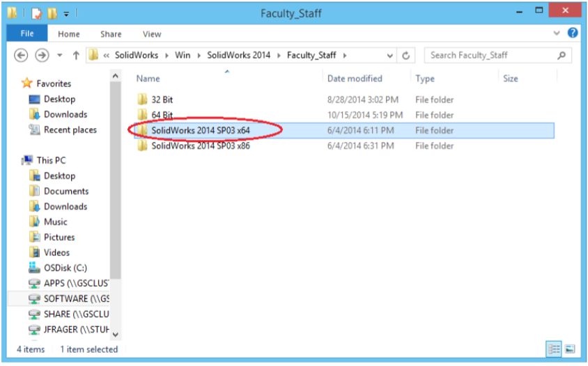Switch to the View ribbon tab
The height and width of the screenshot is (366, 588).
[x=152, y=33]
